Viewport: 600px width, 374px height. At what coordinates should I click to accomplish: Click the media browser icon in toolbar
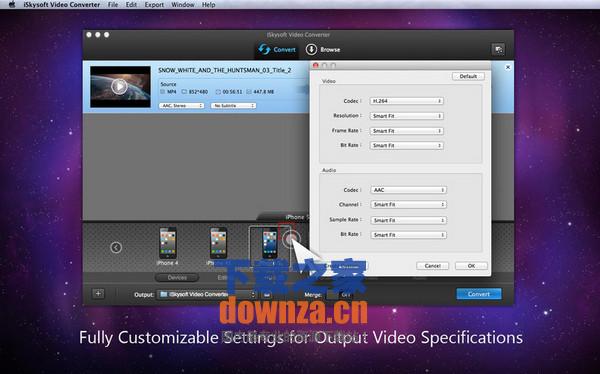point(498,49)
